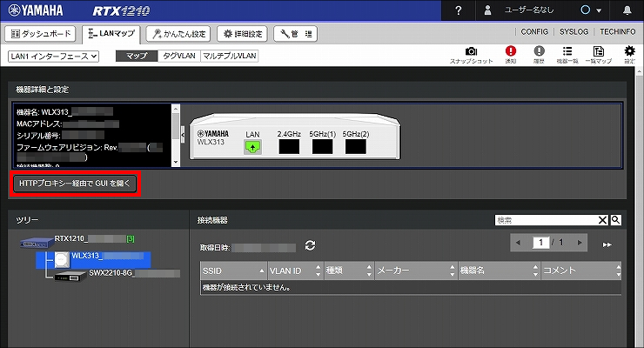Click the user profile icon
The height and width of the screenshot is (348, 644).
pyautogui.click(x=487, y=10)
